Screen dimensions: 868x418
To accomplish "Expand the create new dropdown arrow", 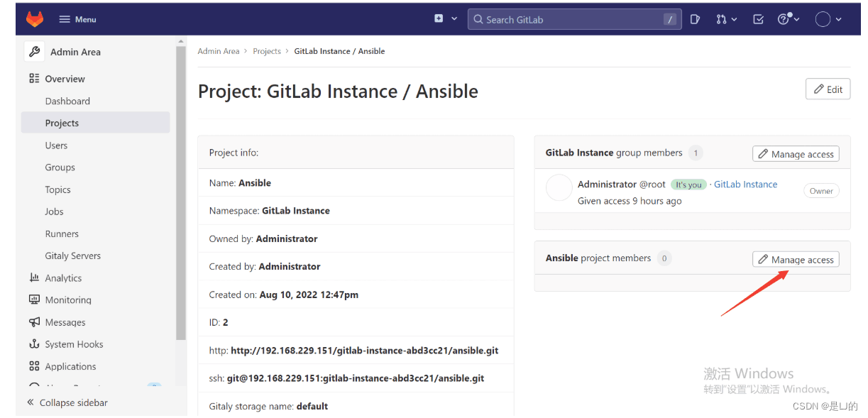I will (454, 19).
